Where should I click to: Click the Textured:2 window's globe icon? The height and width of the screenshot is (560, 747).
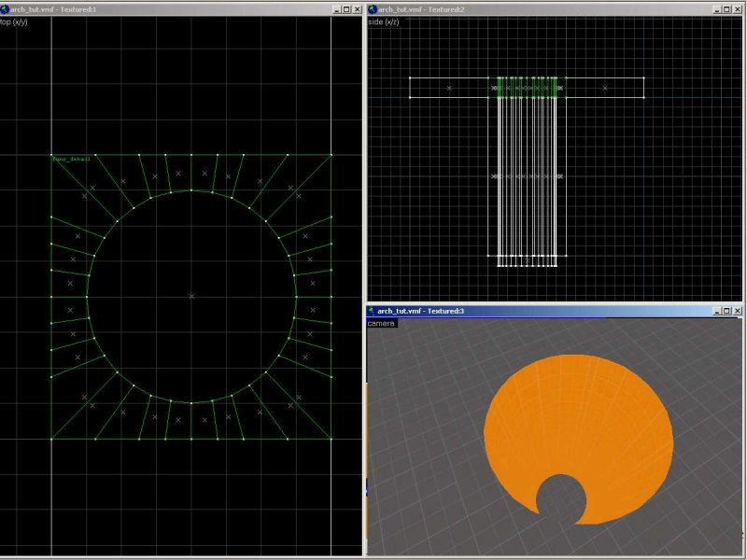[x=373, y=8]
